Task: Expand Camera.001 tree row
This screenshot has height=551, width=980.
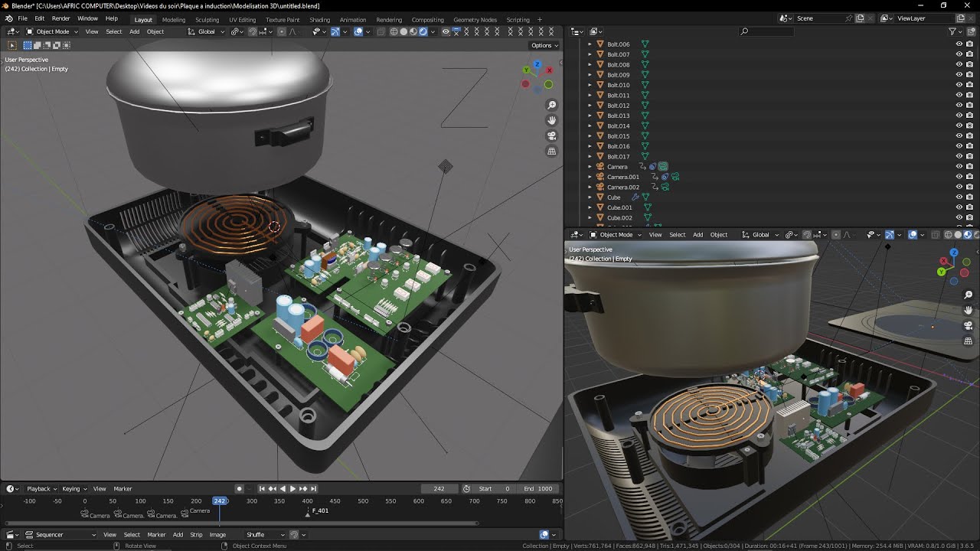Action: click(x=590, y=177)
